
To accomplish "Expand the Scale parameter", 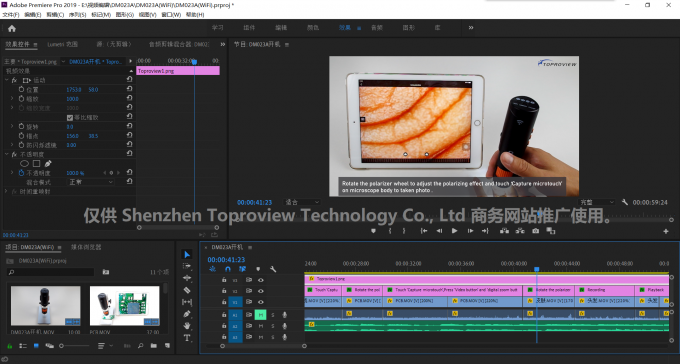I will pos(12,98).
